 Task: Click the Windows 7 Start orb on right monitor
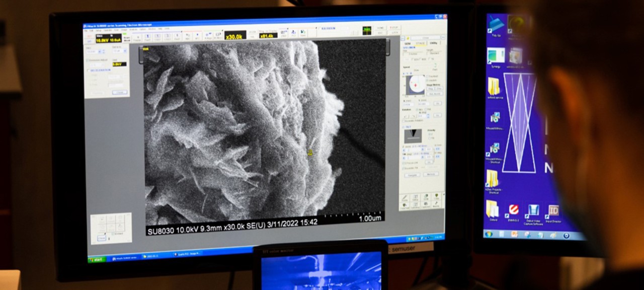click(x=488, y=234)
